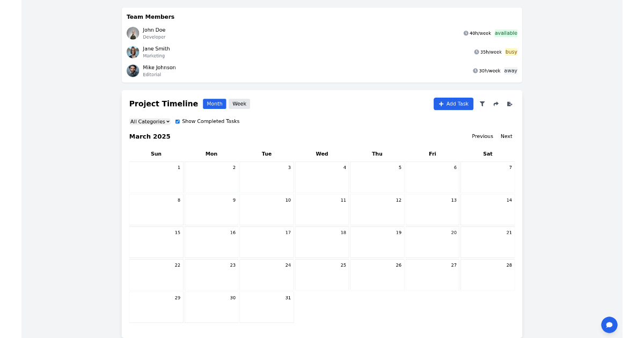Image resolution: width=644 pixels, height=338 pixels.
Task: Open the filter tasks icon
Action: pos(482,104)
